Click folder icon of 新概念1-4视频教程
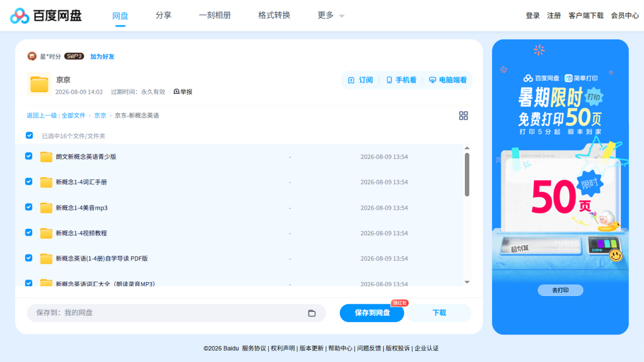This screenshot has width=644, height=362. pos(46,233)
